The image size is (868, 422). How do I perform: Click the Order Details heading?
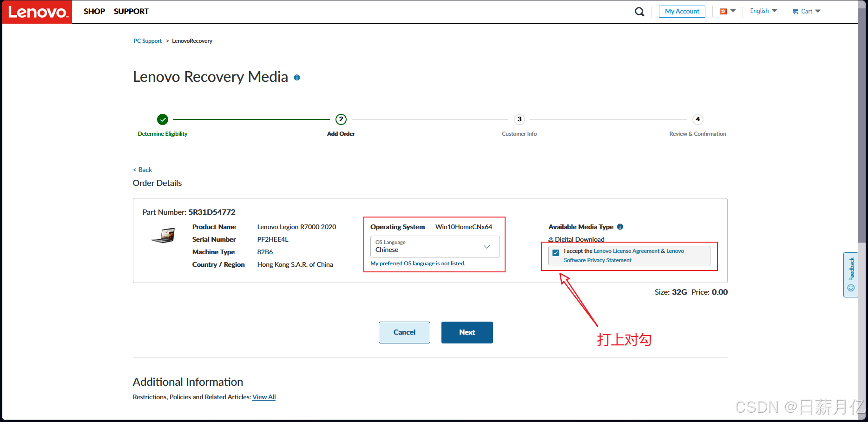point(157,183)
